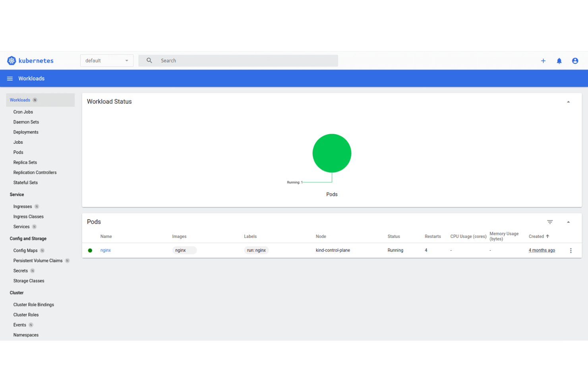588x392 pixels.
Task: Collapse the Pods panel
Action: pyautogui.click(x=568, y=222)
